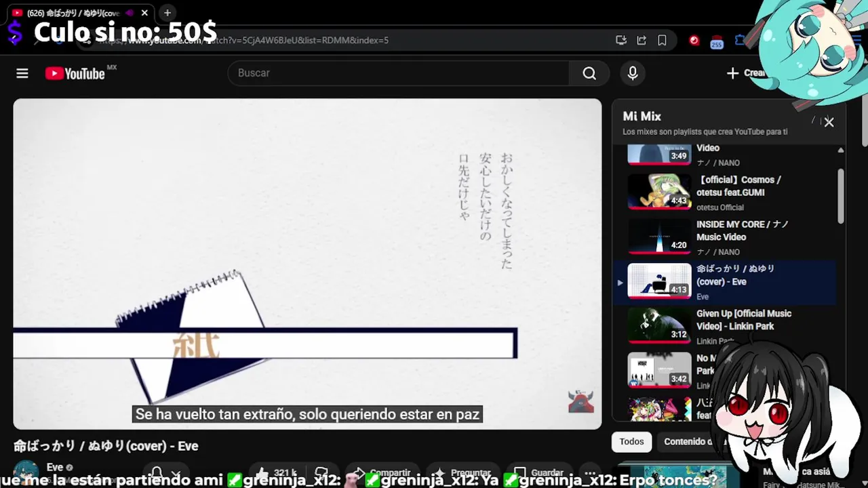Image resolution: width=868 pixels, height=488 pixels.
Task: Focus the Buscar search field
Action: tap(399, 73)
